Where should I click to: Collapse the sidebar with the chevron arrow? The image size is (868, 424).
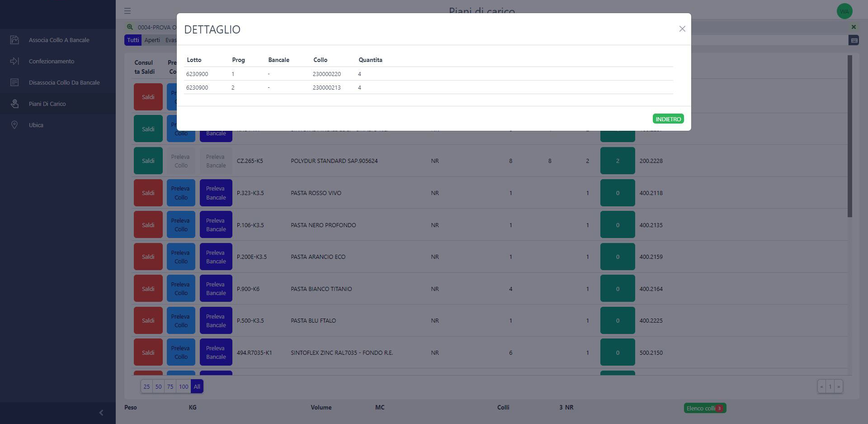tap(101, 413)
